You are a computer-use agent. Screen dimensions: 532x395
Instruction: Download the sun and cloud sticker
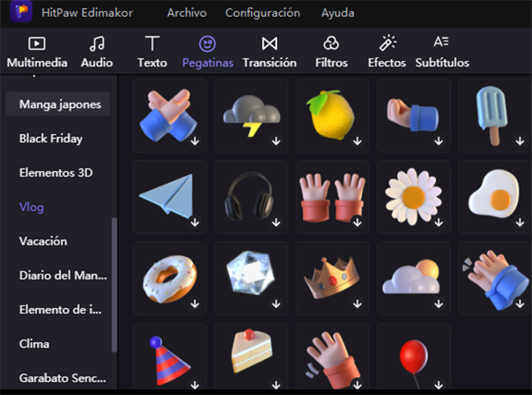tap(439, 304)
